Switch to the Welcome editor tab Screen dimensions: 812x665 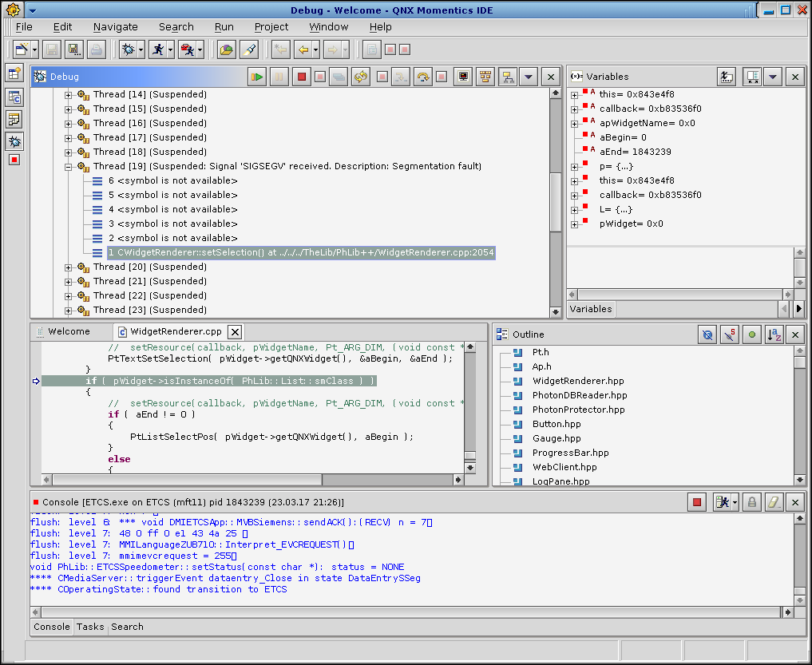[x=69, y=331]
